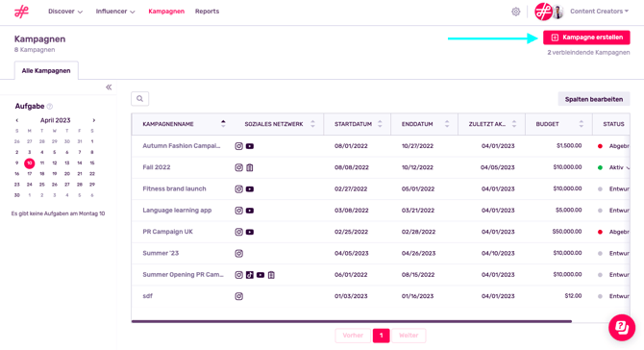Open the Discover dropdown menu
The image size is (644, 350).
coord(65,12)
